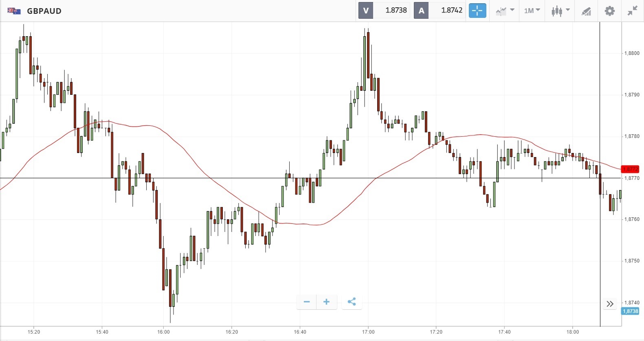Click the 17:00 time axis label
The image size is (644, 341).
point(368,332)
